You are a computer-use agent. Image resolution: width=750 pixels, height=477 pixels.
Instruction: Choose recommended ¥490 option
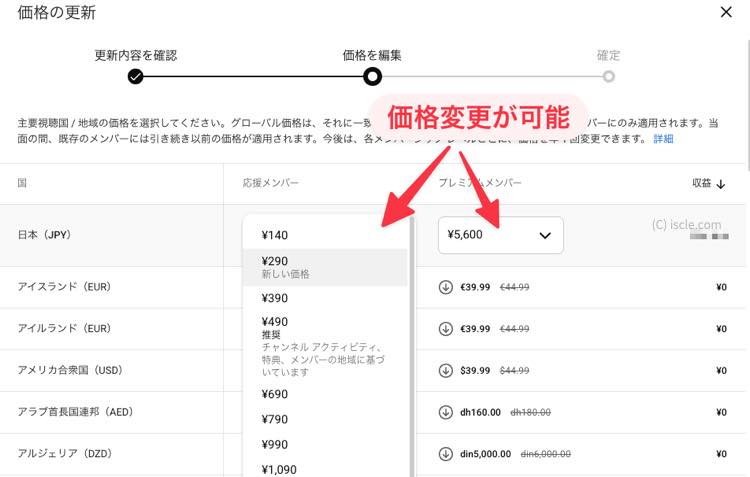click(325, 346)
